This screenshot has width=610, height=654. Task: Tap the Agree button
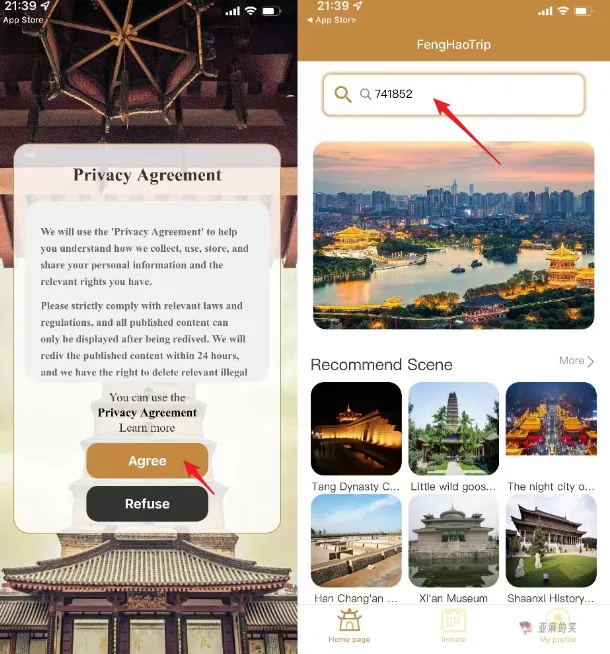click(147, 461)
